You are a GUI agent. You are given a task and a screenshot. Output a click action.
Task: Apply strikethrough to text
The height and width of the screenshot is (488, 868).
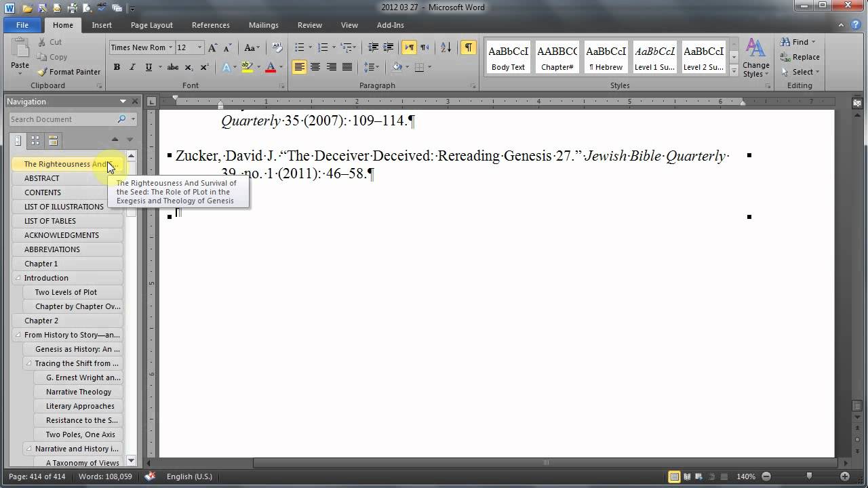tap(173, 67)
